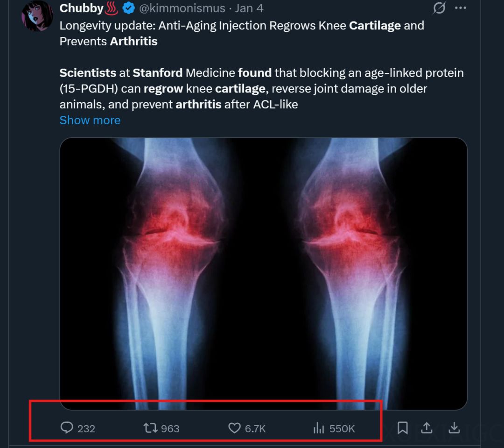Open Chubby's profile avatar picture
This screenshot has width=504, height=448.
tap(37, 16)
